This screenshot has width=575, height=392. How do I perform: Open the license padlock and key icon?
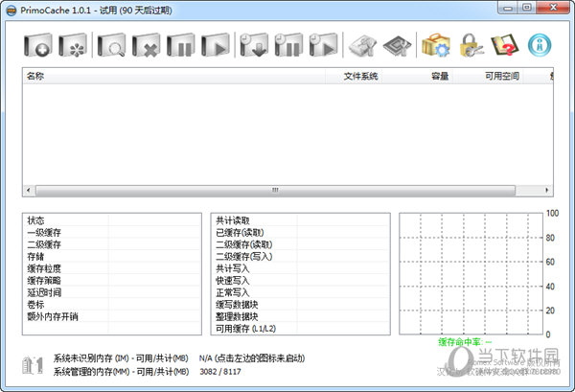tap(471, 45)
